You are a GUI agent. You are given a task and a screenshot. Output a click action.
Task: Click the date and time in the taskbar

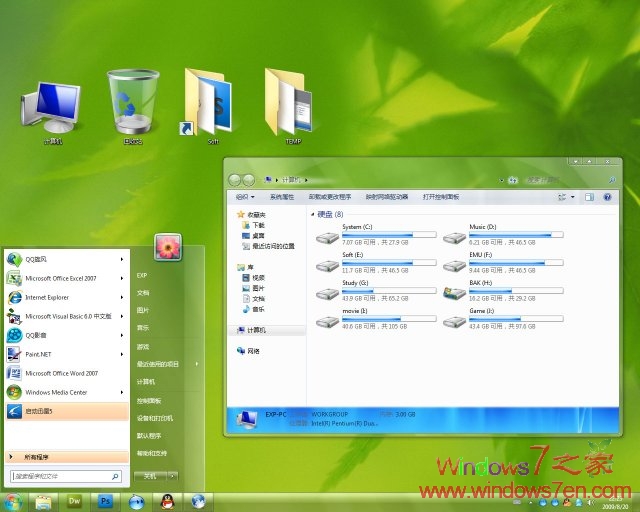pos(614,502)
